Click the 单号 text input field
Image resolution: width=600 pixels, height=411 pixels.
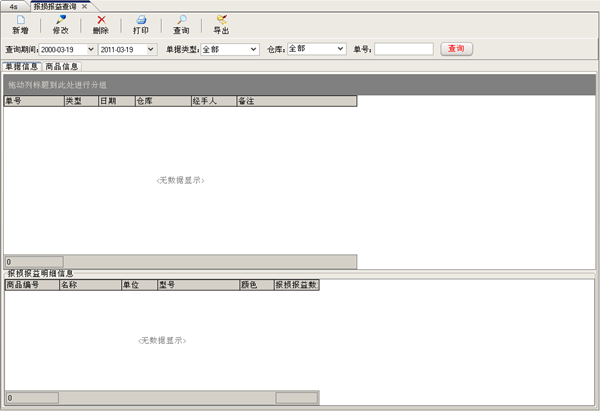pos(404,48)
